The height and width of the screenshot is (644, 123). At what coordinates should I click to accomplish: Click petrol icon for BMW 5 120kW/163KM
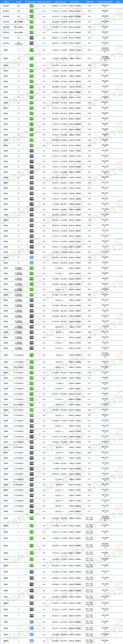click(32, 50)
